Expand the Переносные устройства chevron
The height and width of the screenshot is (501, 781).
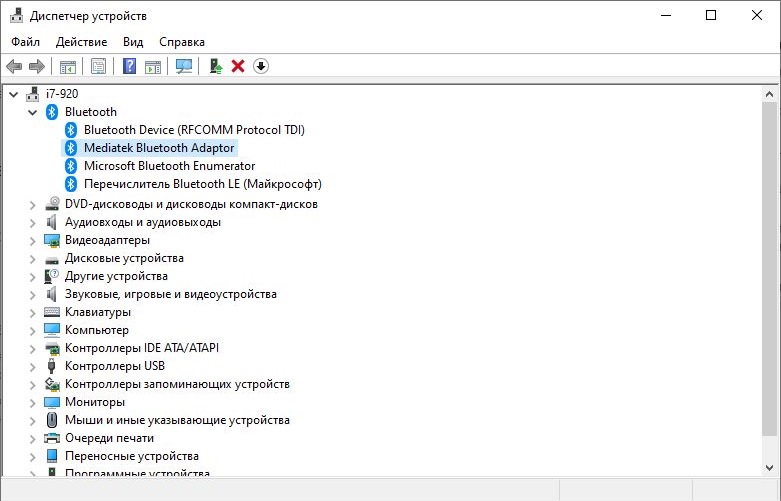(x=32, y=457)
